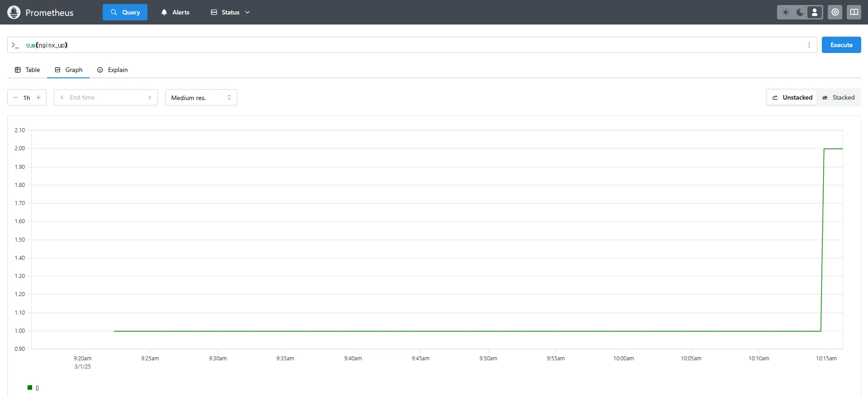Image resolution: width=868 pixels, height=397 pixels.
Task: Select Stacked graph mode
Action: 838,97
